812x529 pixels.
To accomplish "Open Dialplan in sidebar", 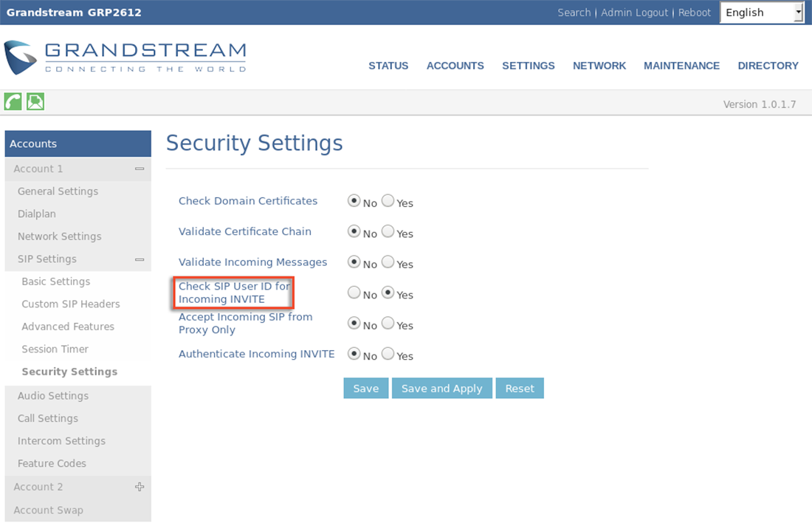I will 37,214.
